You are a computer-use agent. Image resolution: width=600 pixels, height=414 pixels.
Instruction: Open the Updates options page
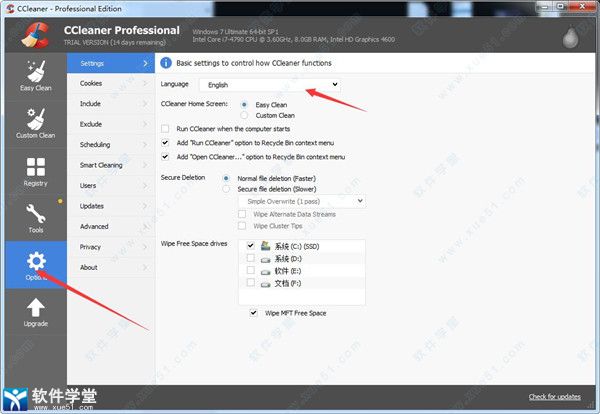tap(111, 206)
